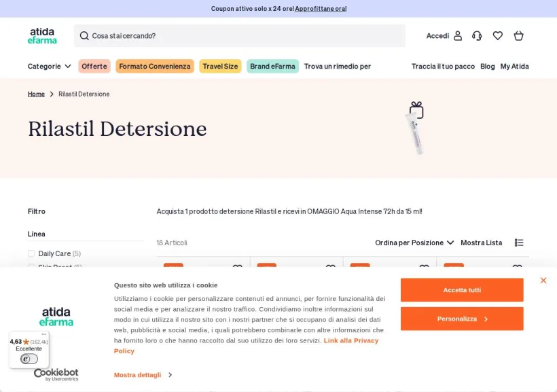This screenshot has width=557, height=392.
Task: Click the Personalizza cookie button
Action: point(462,319)
